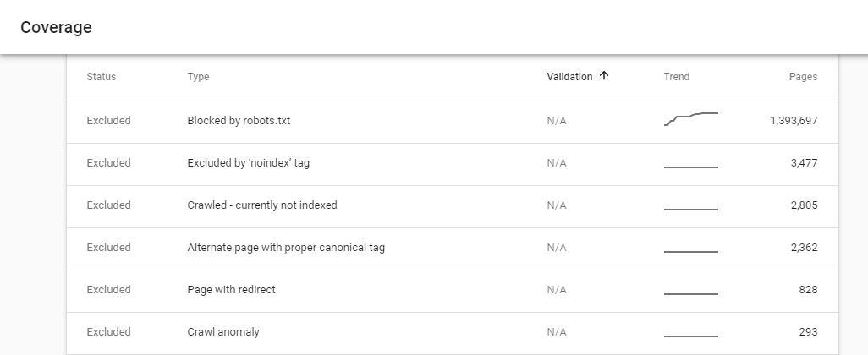Click trend sparkline for Crawl anomaly
The image size is (868, 355).
point(690,336)
